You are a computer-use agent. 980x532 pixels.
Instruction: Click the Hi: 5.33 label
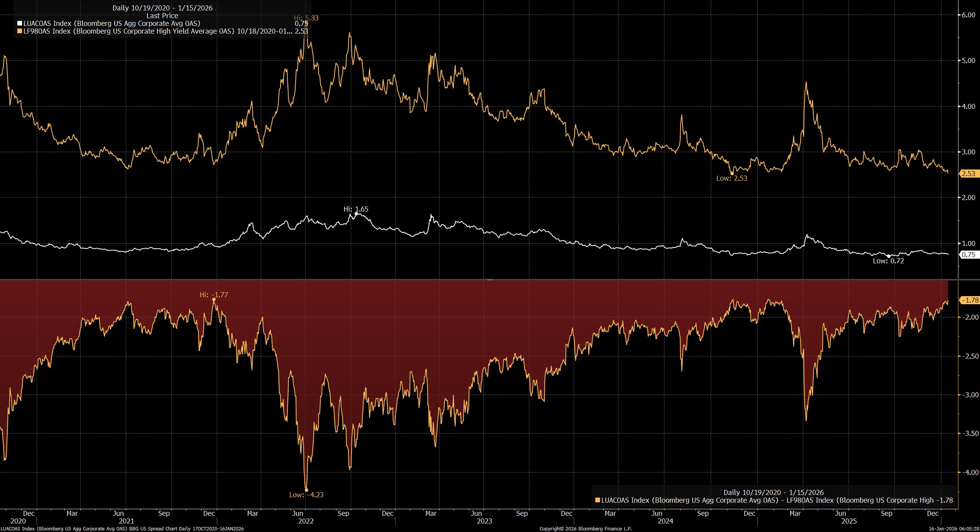pos(306,18)
